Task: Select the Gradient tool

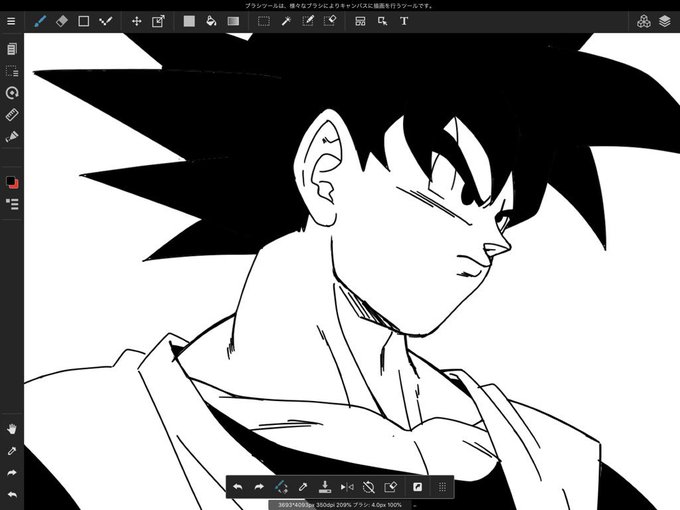Action: [x=233, y=21]
